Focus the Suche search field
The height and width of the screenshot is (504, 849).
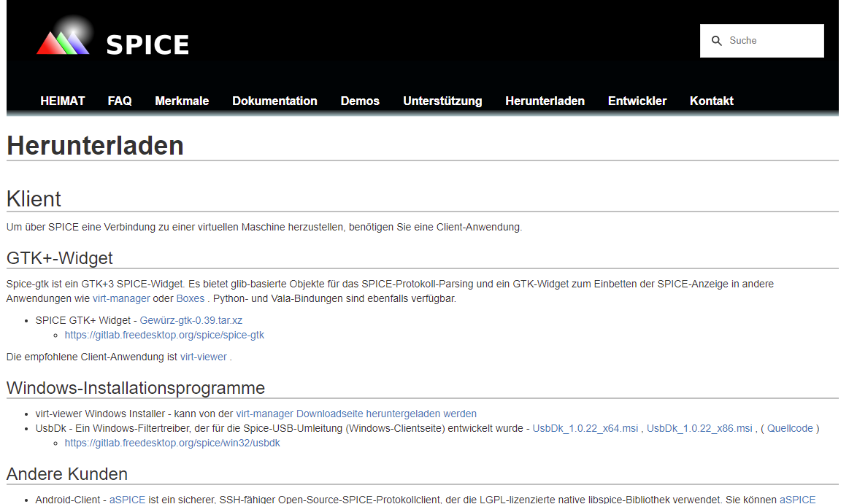(x=762, y=41)
